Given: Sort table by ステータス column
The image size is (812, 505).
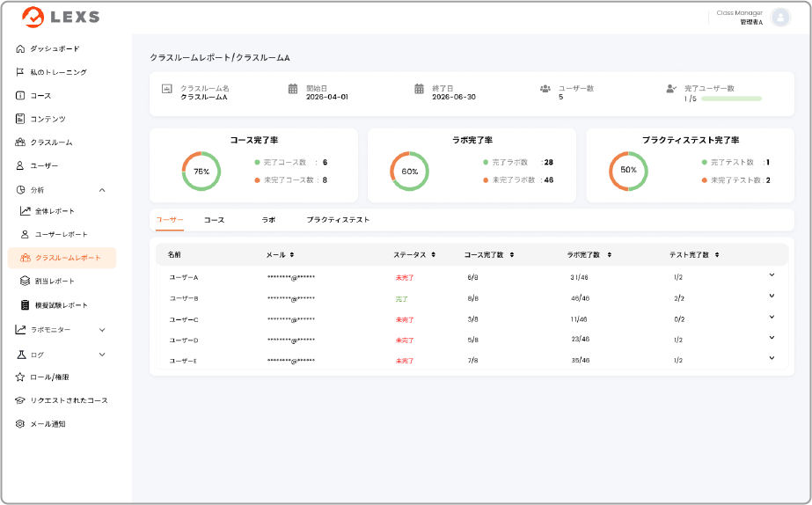Looking at the screenshot, I should [434, 255].
